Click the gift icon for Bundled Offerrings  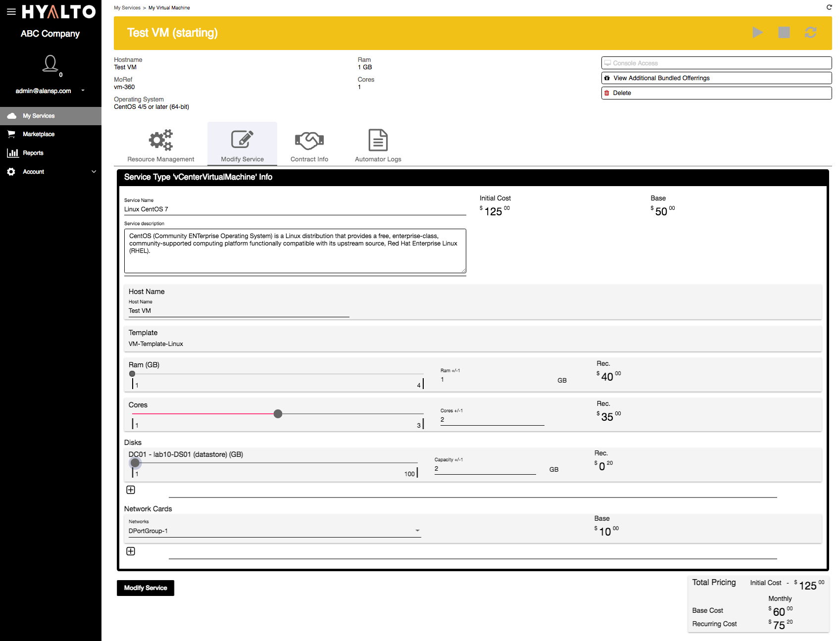(607, 78)
